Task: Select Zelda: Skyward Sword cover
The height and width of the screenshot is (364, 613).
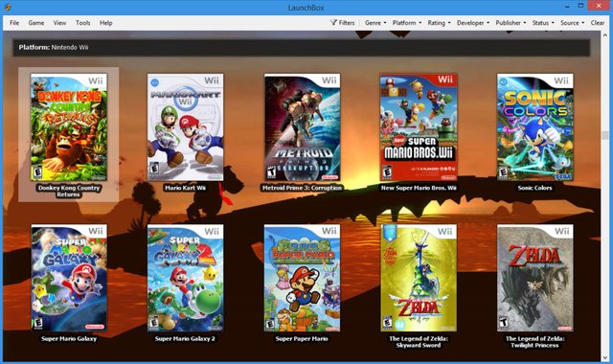Action: 419,278
